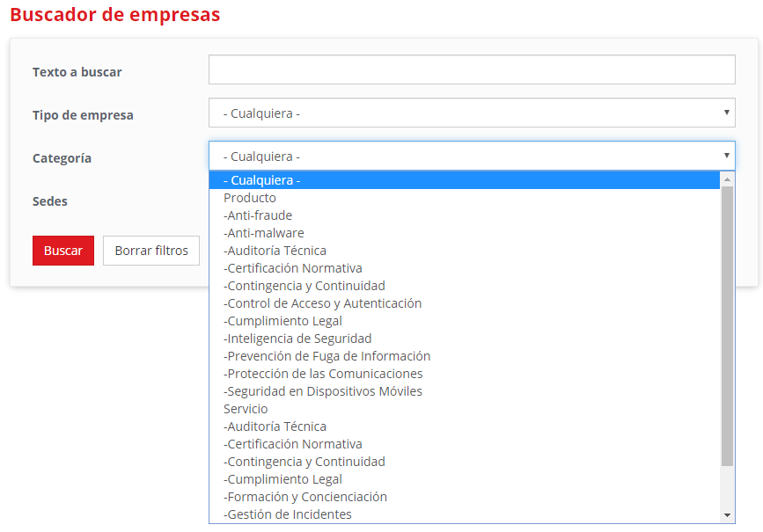This screenshot has width=763, height=532.
Task: Click the Texto a buscar input field
Action: (471, 69)
